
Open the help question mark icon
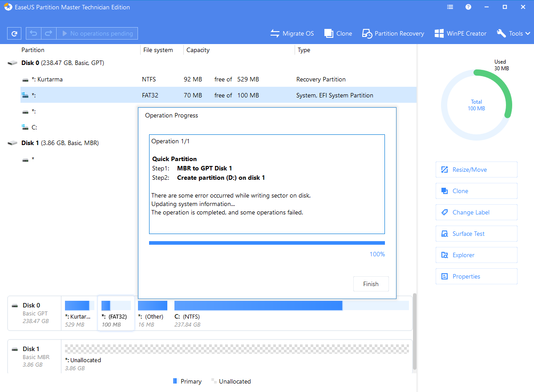pos(468,7)
